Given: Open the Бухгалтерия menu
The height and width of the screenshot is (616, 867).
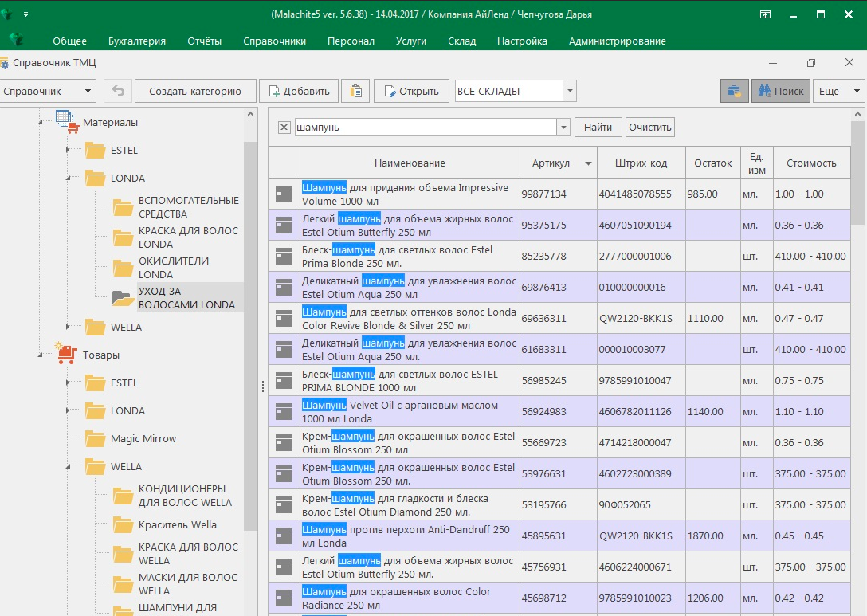Looking at the screenshot, I should coord(137,41).
